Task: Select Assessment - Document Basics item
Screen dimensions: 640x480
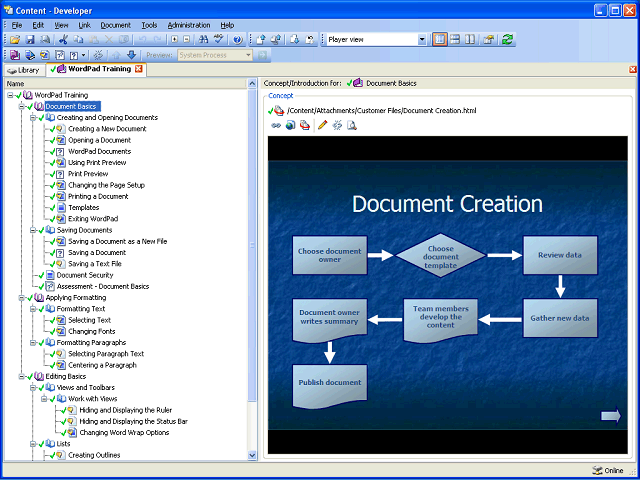Action: [x=103, y=287]
